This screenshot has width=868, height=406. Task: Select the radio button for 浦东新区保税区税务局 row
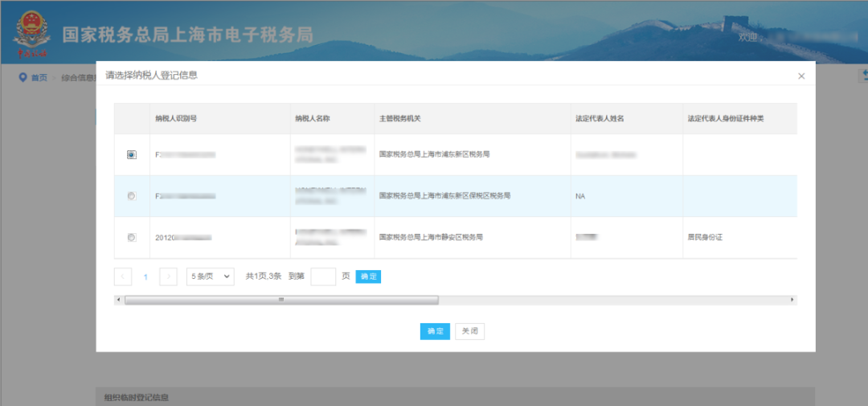tap(132, 195)
